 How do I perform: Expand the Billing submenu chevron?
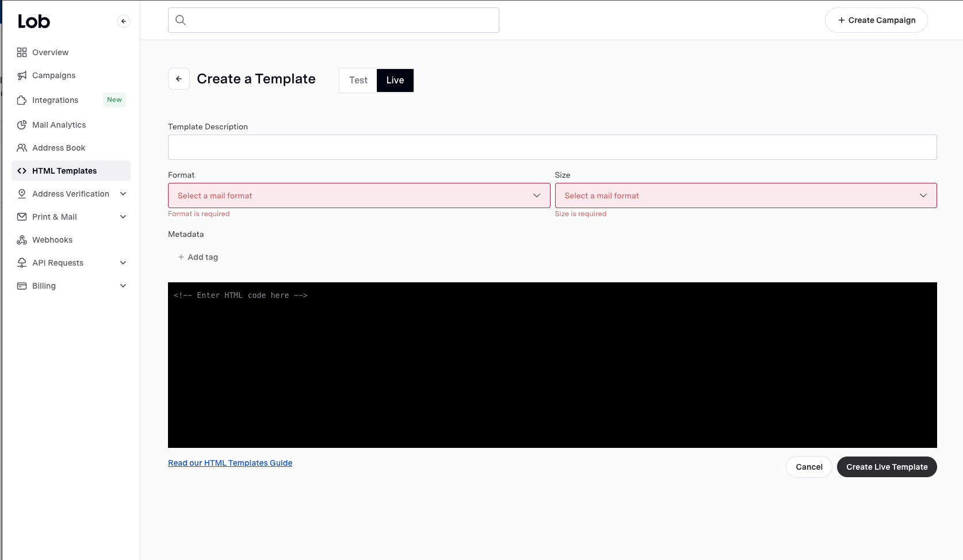123,286
